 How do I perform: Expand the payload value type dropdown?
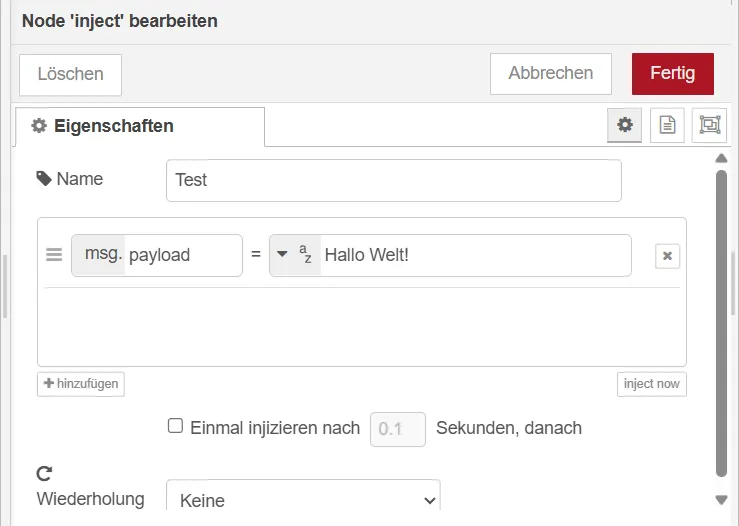283,255
